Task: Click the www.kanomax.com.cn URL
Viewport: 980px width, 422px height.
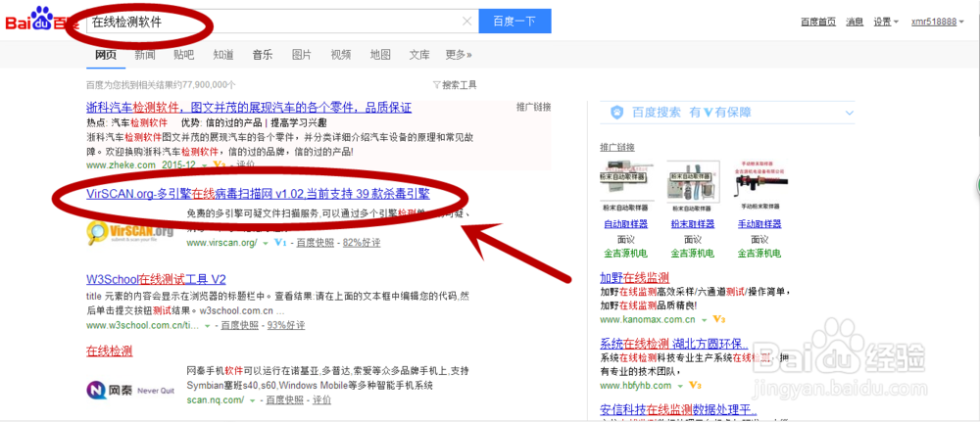Action: (648, 319)
